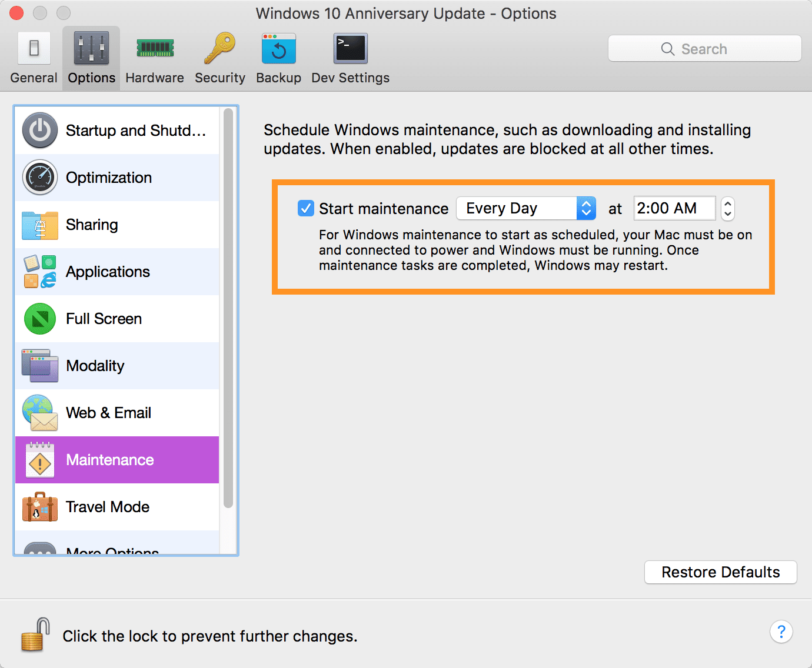Viewport: 812px width, 668px height.
Task: Click the red close window button
Action: tap(16, 13)
